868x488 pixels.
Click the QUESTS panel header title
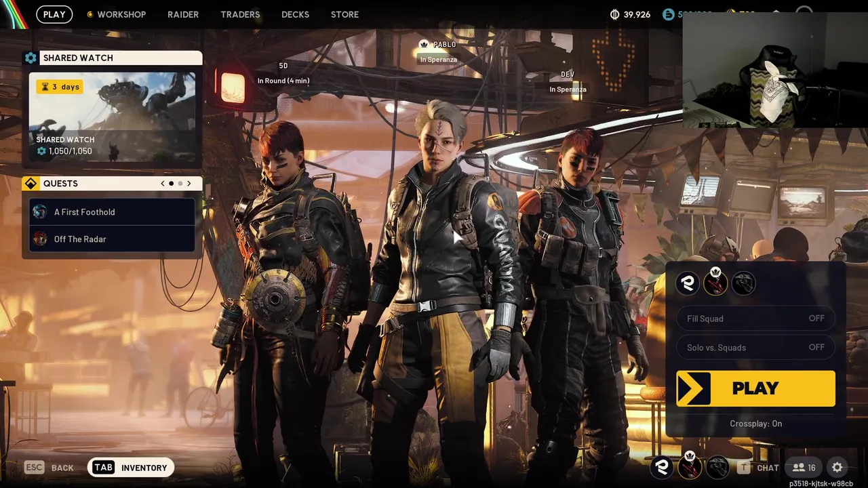[60, 184]
